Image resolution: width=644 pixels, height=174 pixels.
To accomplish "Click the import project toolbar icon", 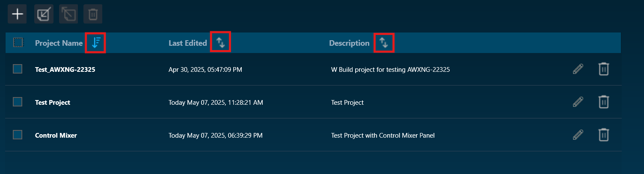I will click(44, 15).
